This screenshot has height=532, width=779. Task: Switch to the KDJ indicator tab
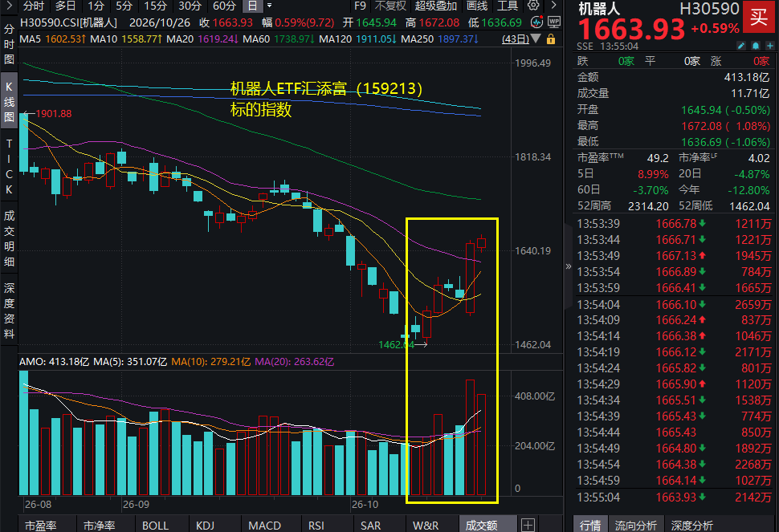205,525
